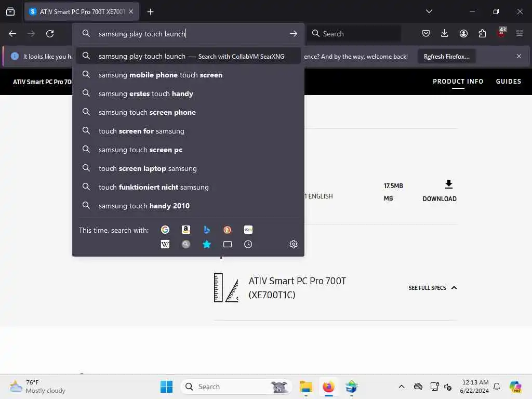Click the Firefox Search box
532x399 pixels.
click(x=354, y=34)
